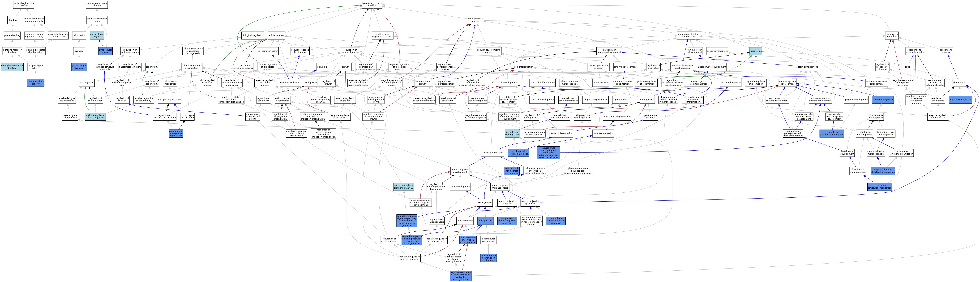Select the cellular_component Sema3f root node

97,4
